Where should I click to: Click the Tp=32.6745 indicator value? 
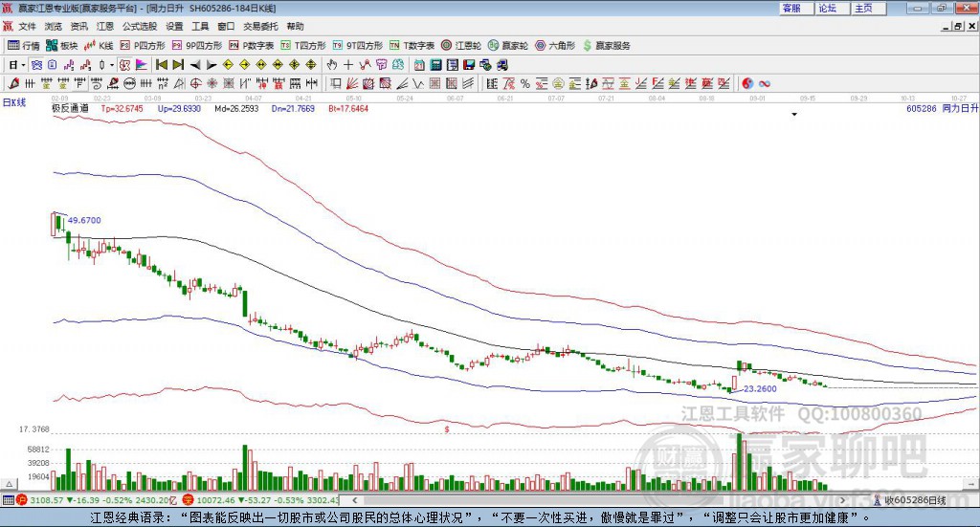[122, 109]
